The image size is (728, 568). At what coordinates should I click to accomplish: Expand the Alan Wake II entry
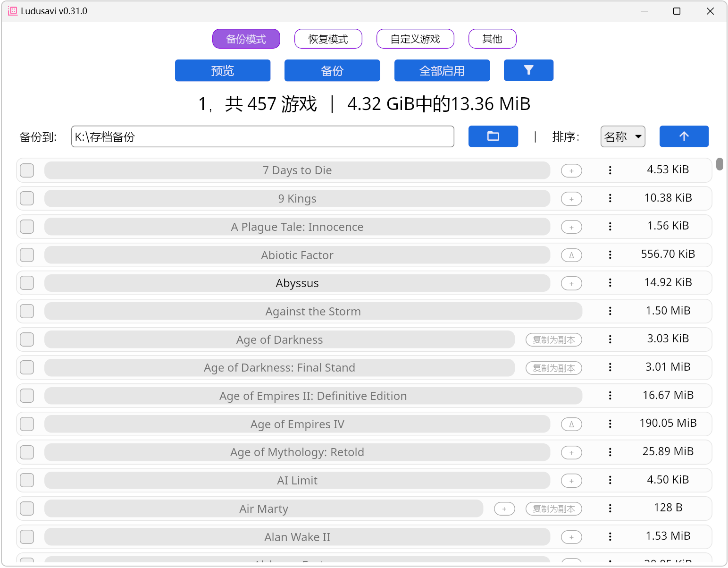click(297, 537)
